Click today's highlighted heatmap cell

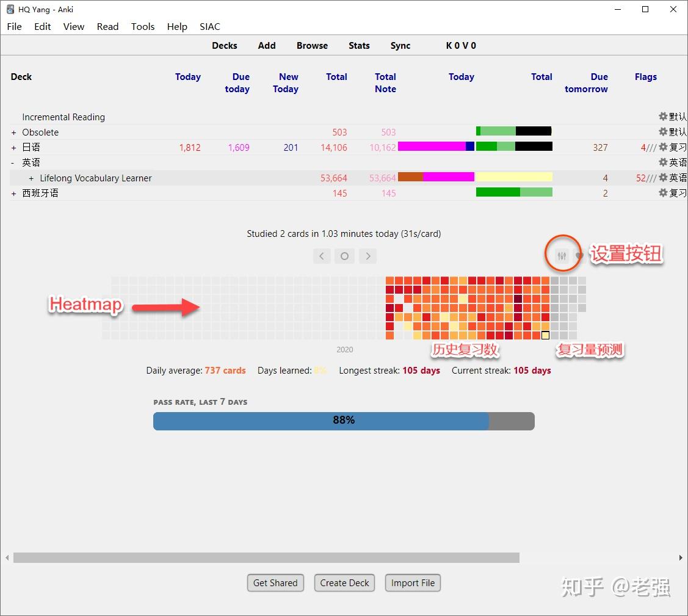tap(545, 335)
